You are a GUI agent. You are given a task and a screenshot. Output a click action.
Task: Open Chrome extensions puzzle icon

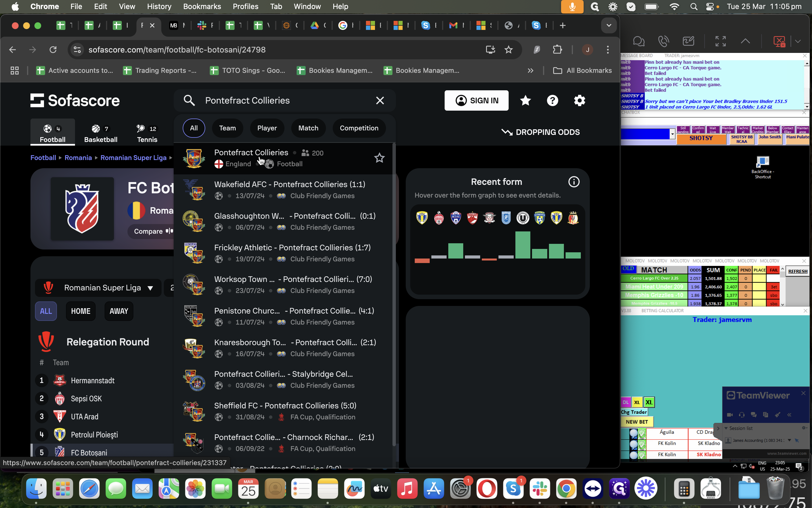(x=557, y=50)
